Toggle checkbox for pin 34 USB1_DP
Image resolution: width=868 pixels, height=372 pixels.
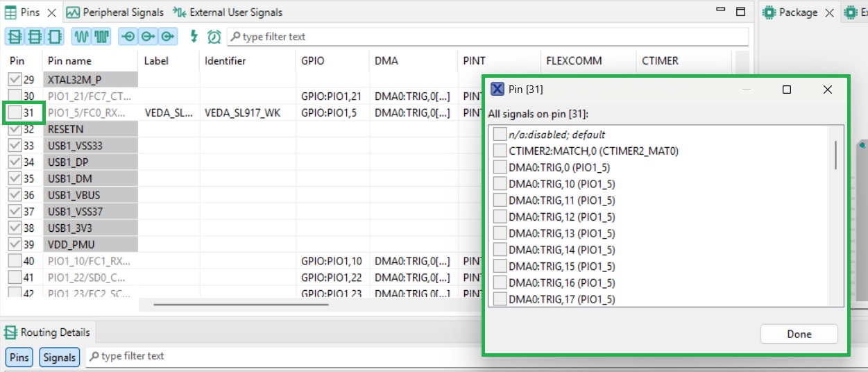coord(15,162)
